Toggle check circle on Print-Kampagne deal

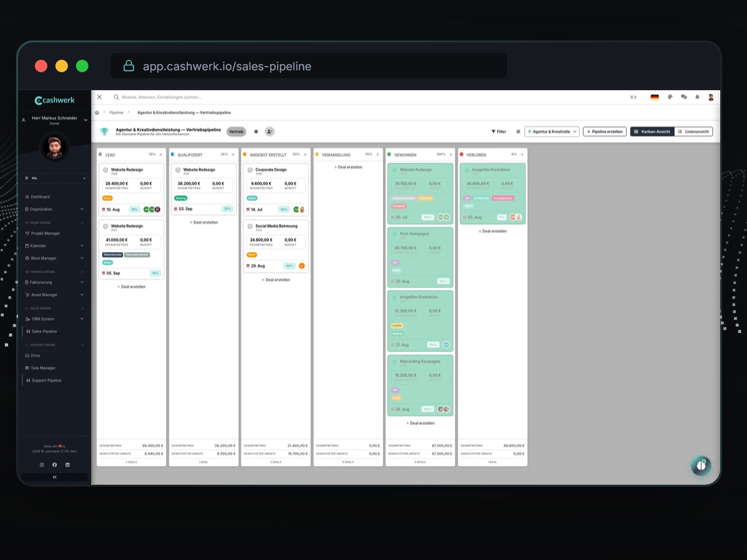pos(395,235)
